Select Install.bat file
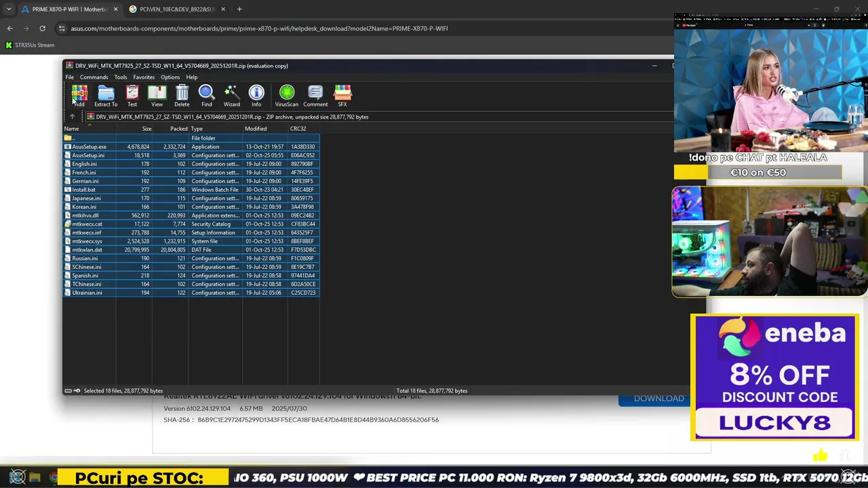 click(191, 190)
